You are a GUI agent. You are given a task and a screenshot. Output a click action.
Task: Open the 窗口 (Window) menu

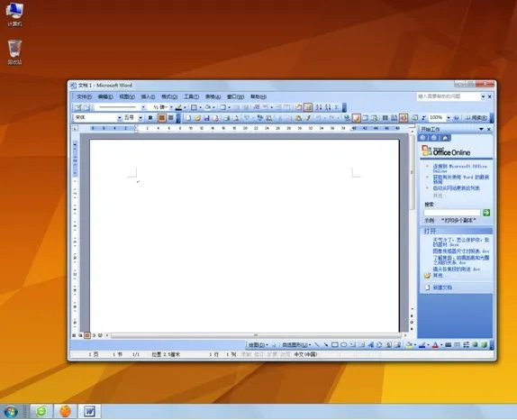click(235, 96)
